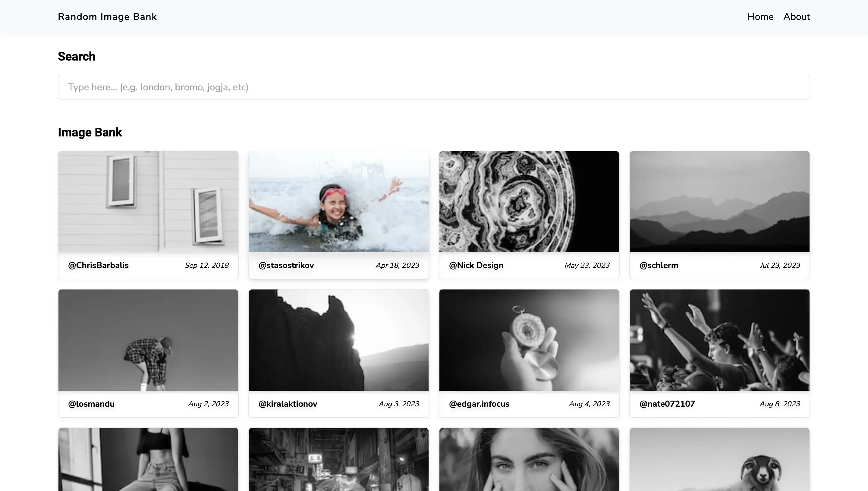This screenshot has width=868, height=491.
Task: Click author name @nate072107
Action: [x=667, y=404]
